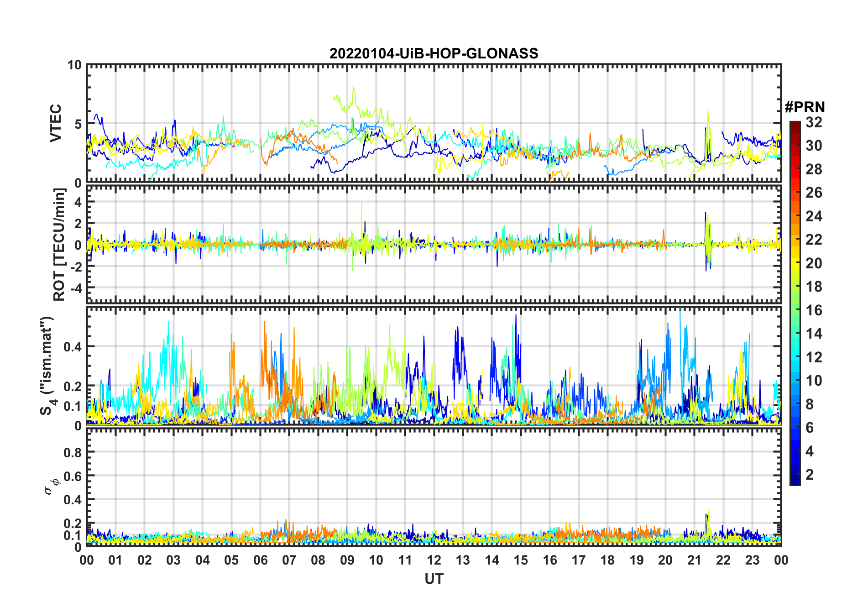Click PRN colorbar tick label 16
The width and height of the screenshot is (868, 607).
point(814,310)
